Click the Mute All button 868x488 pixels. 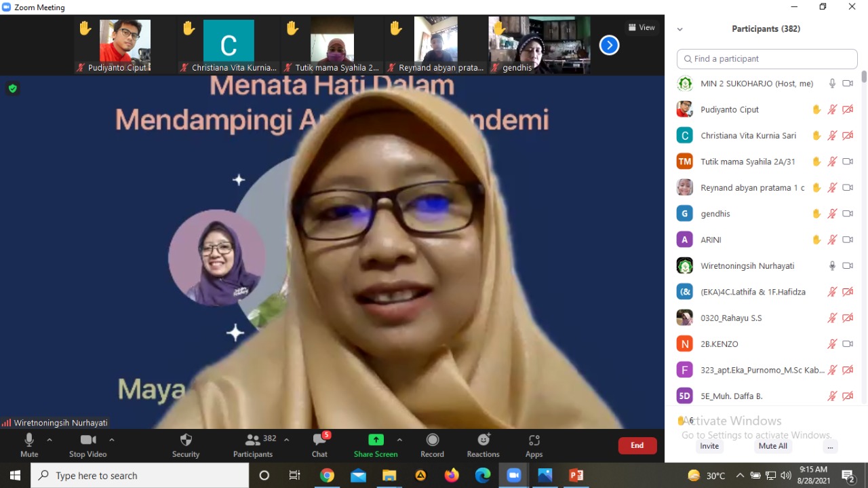[773, 446]
